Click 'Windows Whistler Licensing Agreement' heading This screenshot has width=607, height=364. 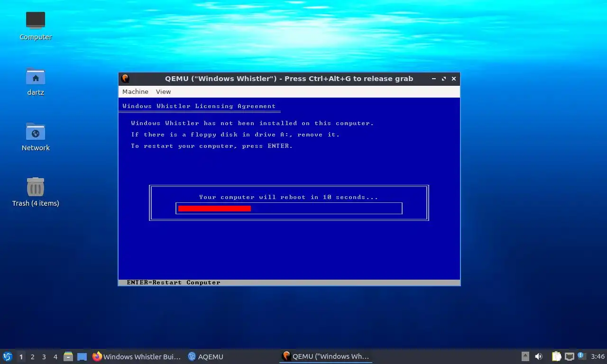(199, 106)
